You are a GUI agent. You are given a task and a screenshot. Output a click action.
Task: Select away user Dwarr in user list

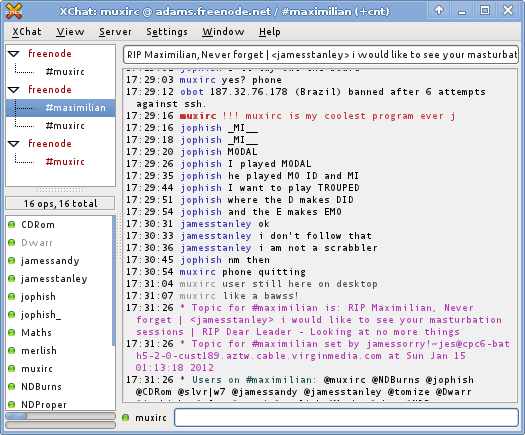click(37, 243)
